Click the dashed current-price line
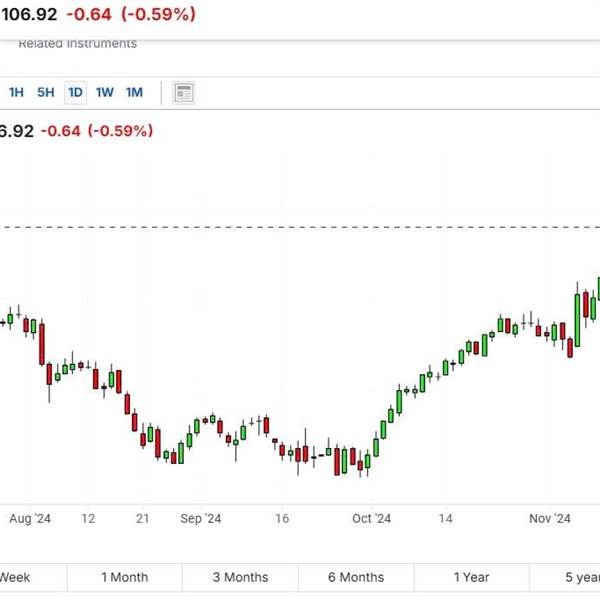This screenshot has width=600, height=600. click(x=300, y=227)
